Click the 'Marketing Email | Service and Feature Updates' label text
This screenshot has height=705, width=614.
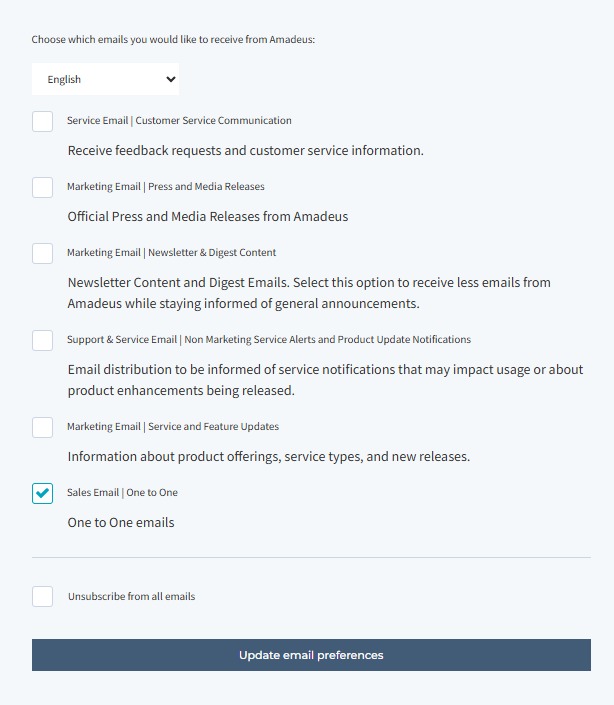click(173, 426)
